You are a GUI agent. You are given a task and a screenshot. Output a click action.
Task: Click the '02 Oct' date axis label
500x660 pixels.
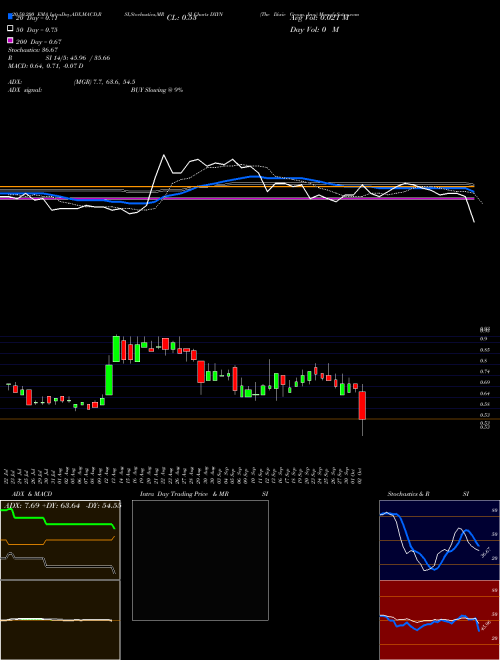(360, 474)
